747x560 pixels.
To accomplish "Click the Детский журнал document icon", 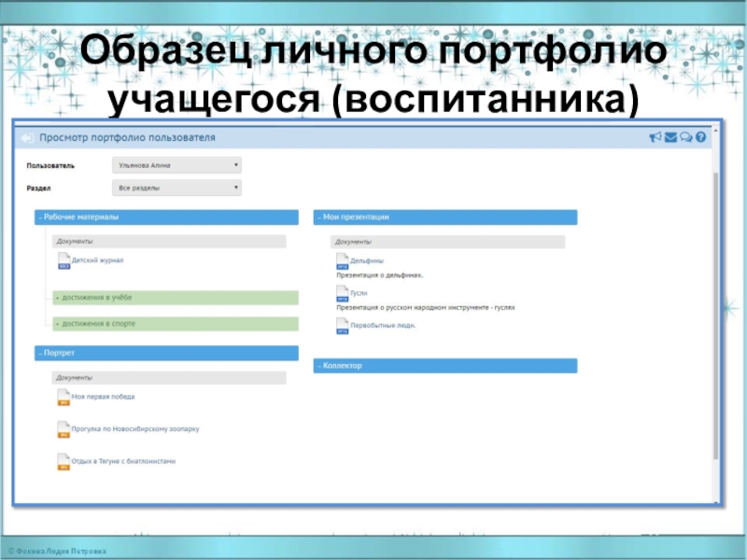I will click(x=63, y=262).
